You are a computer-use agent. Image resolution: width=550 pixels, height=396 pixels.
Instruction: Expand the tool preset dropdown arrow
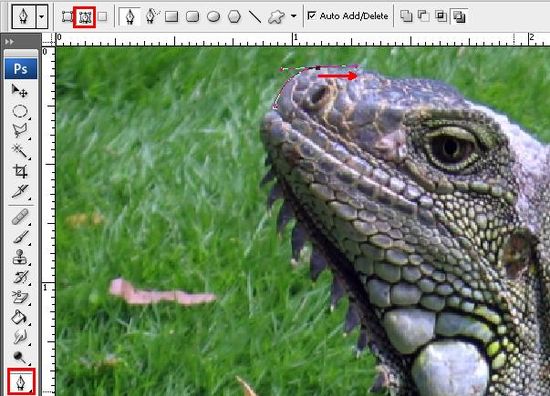click(x=42, y=16)
